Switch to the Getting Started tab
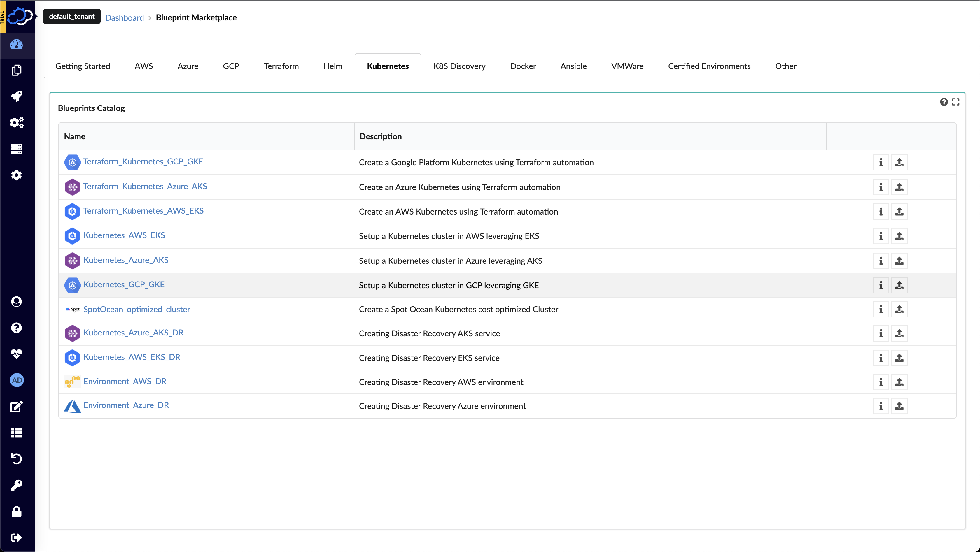 tap(83, 66)
